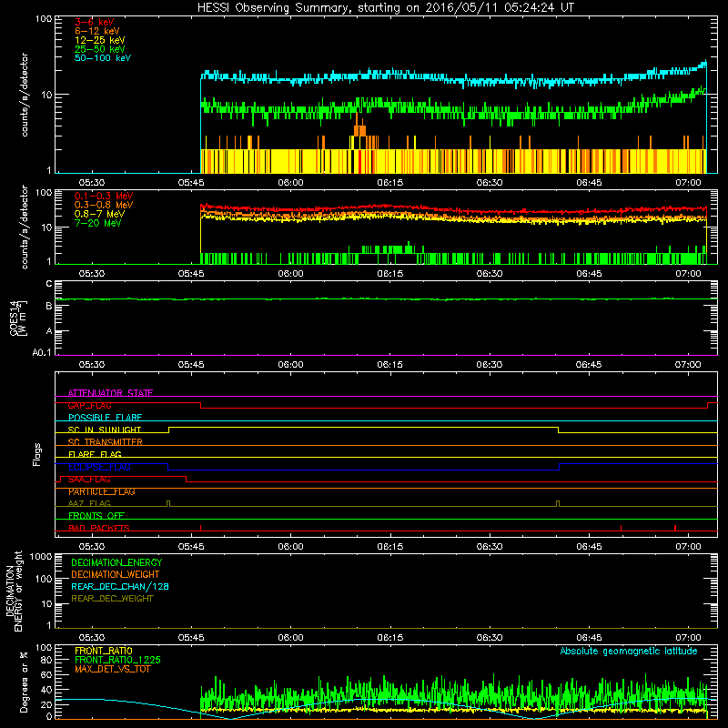Image resolution: width=728 pixels, height=728 pixels.
Task: Select the 25-50 keV legend label
Action: (x=100, y=49)
